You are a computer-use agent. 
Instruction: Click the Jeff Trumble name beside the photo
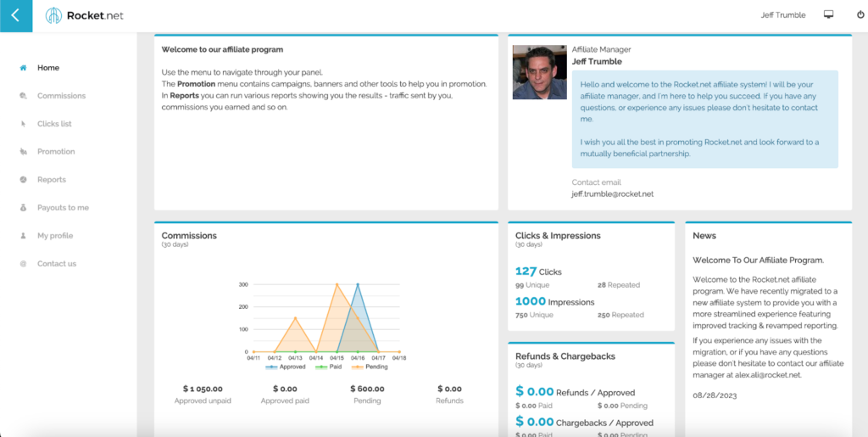597,61
